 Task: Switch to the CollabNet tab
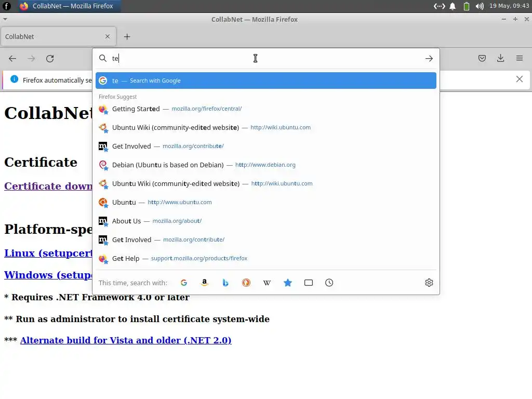coord(58,36)
